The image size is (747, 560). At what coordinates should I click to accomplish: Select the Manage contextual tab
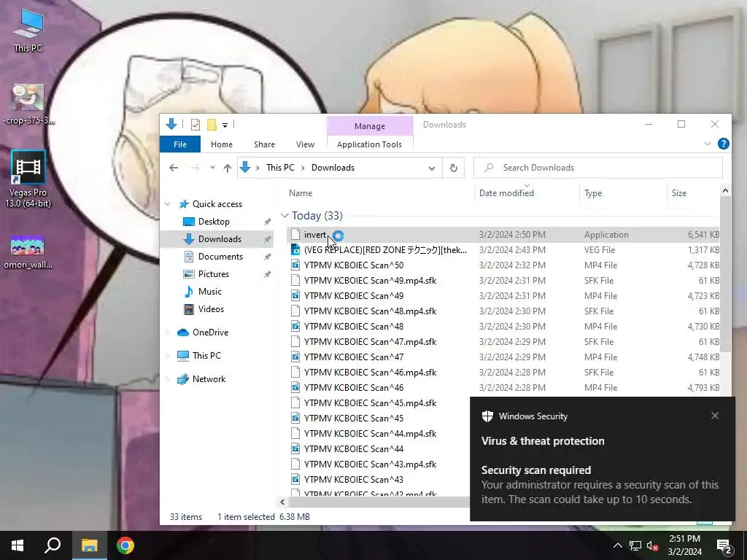click(x=370, y=126)
